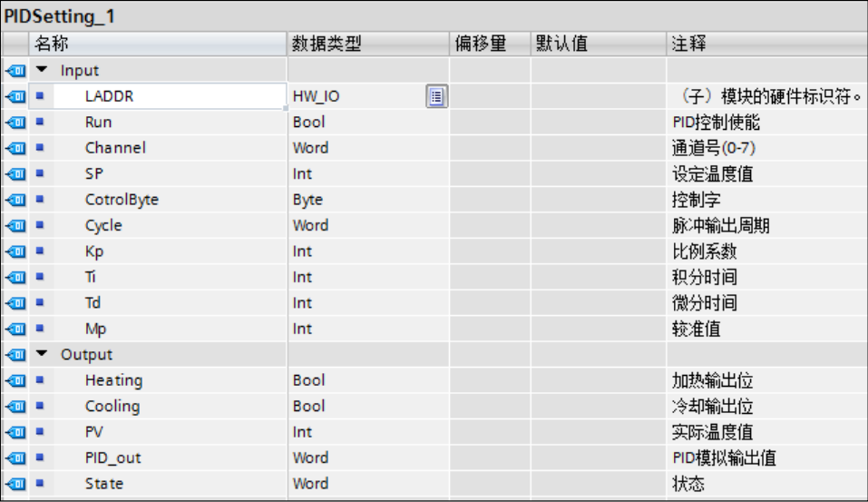The width and height of the screenshot is (868, 502).
Task: Select the State parameter name
Action: point(104,484)
